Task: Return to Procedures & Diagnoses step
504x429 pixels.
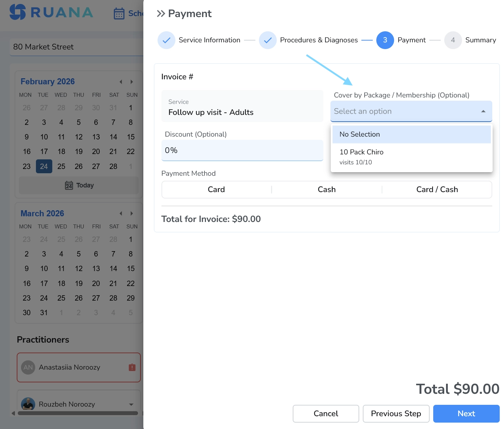Action: click(268, 40)
